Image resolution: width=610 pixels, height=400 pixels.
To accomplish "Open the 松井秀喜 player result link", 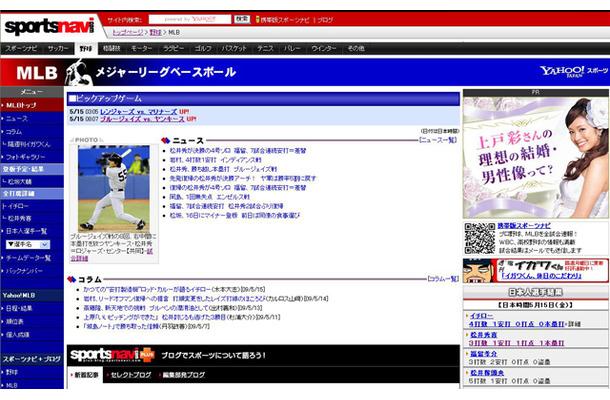I will [484, 335].
